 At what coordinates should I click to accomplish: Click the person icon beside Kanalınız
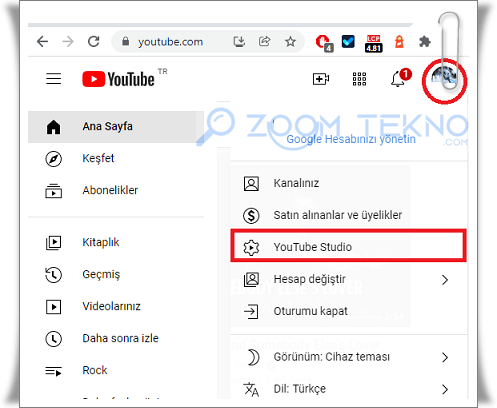pyautogui.click(x=251, y=184)
